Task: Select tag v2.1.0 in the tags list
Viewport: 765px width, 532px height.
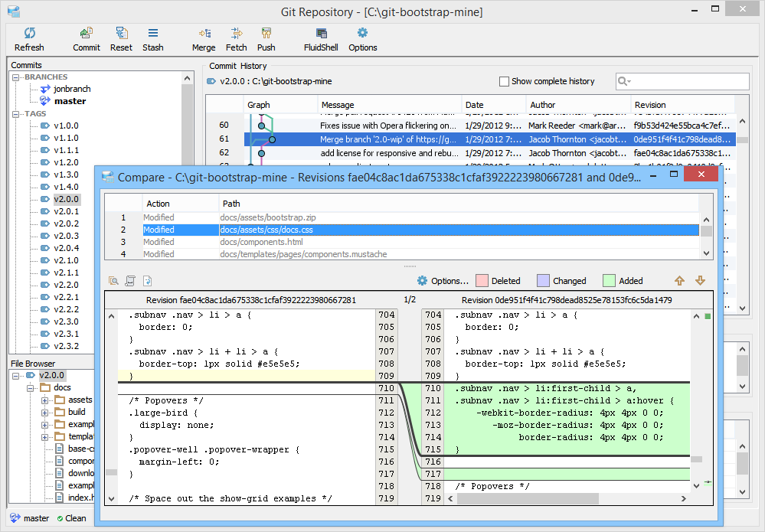Action: tap(66, 260)
